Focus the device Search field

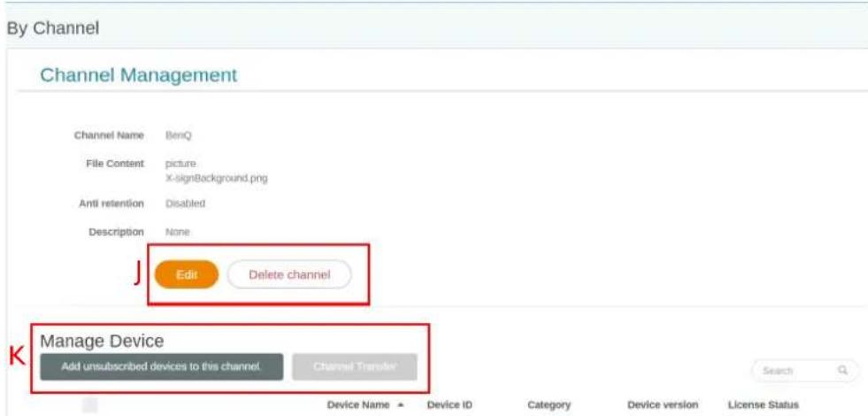[804, 371]
